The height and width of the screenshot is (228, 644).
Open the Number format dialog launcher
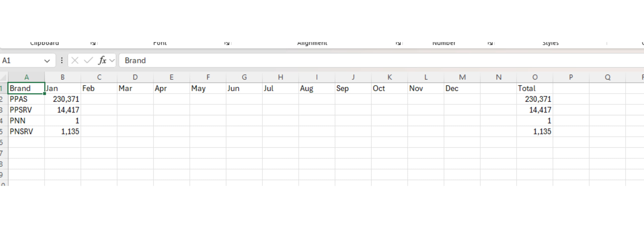(x=490, y=43)
